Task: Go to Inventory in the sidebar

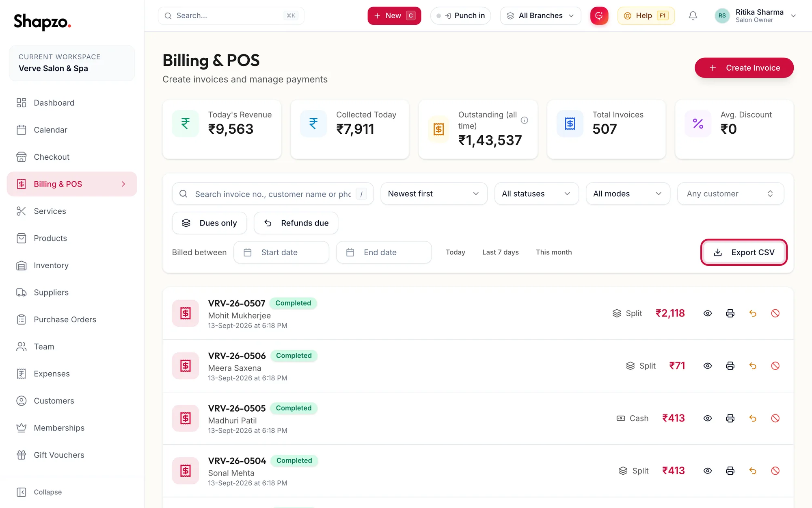Action: pyautogui.click(x=72, y=265)
